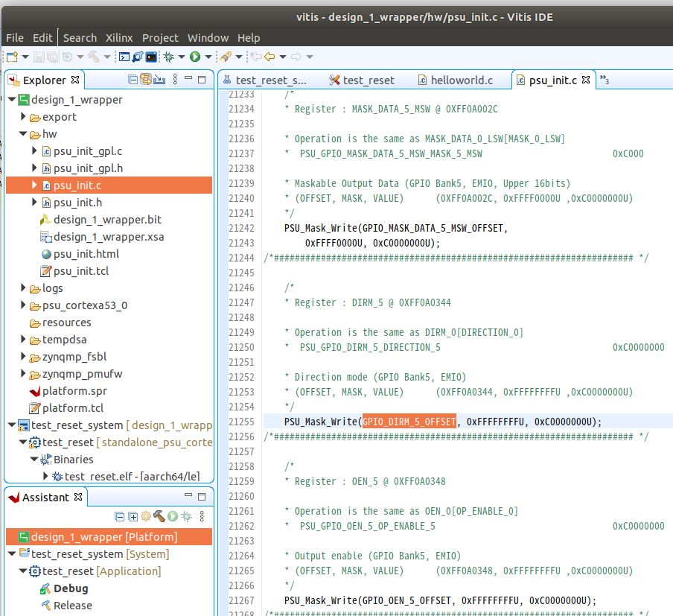Click the green Run button in toolbar
Image resolution: width=673 pixels, height=616 pixels.
[194, 57]
